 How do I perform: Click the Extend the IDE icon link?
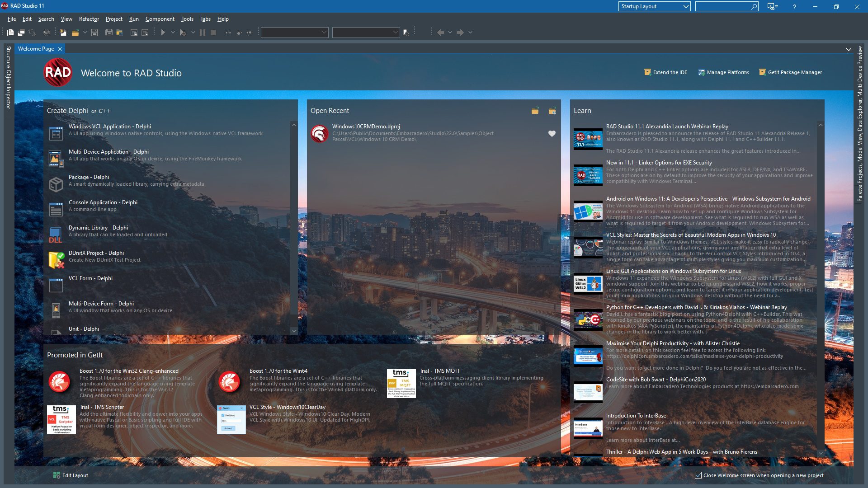(x=647, y=72)
